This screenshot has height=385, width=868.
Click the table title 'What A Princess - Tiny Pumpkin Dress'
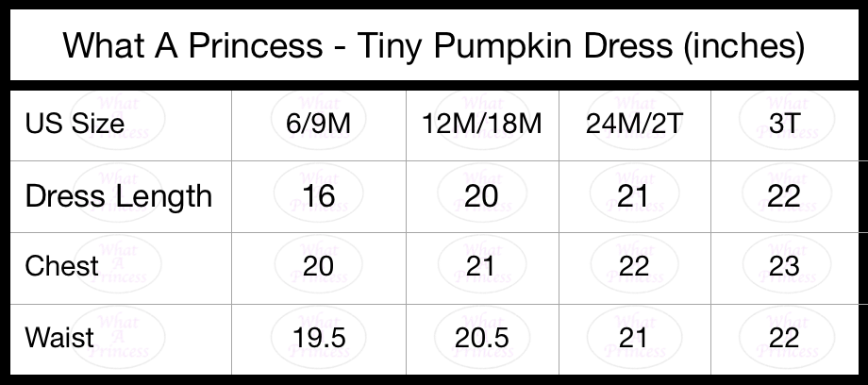(433, 45)
